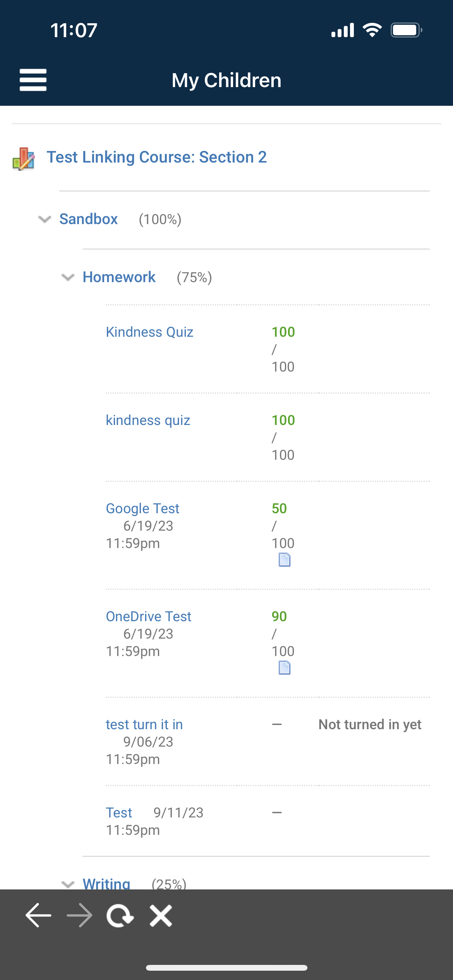
Task: Toggle the Writing category chevron
Action: click(68, 884)
